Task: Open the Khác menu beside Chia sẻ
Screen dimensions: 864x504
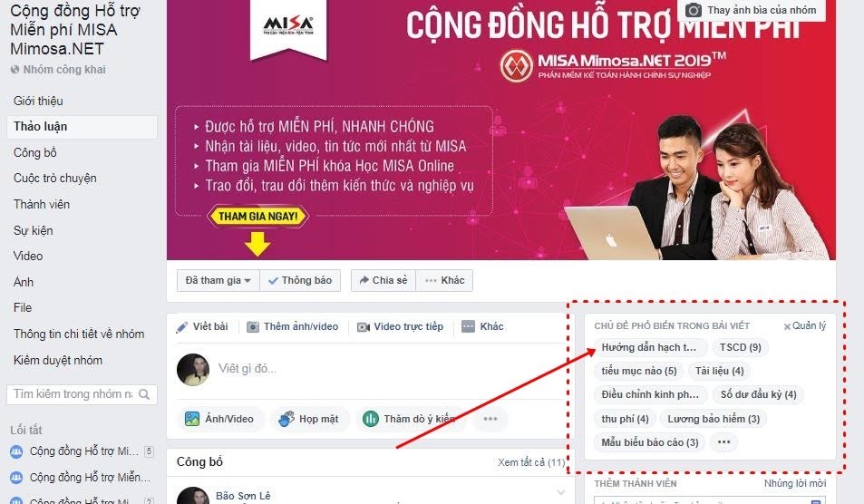Action: tap(444, 280)
